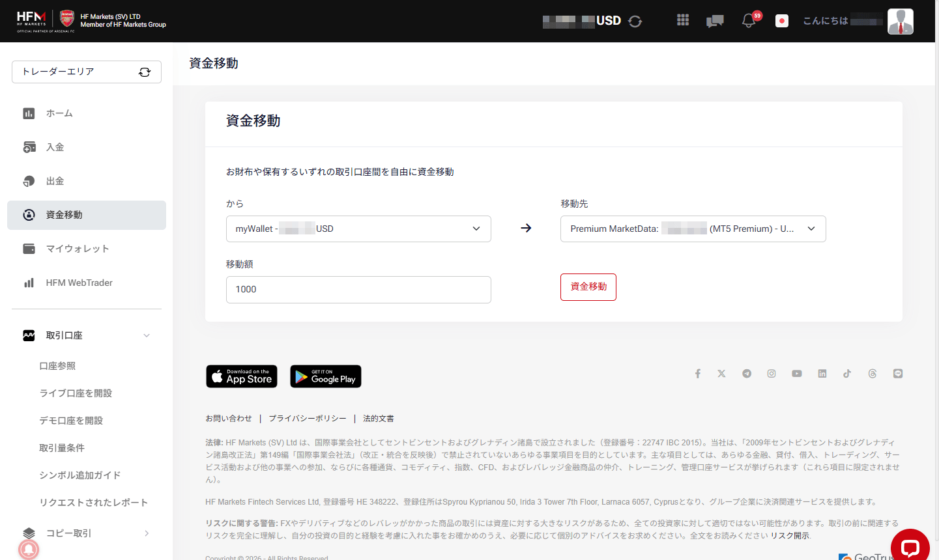Open HFM YouTube icon
The image size is (939, 560).
click(797, 374)
